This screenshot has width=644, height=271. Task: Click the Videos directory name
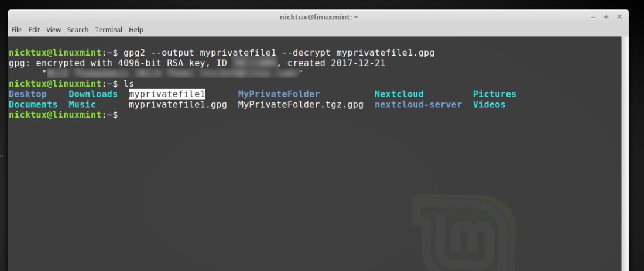tap(489, 105)
